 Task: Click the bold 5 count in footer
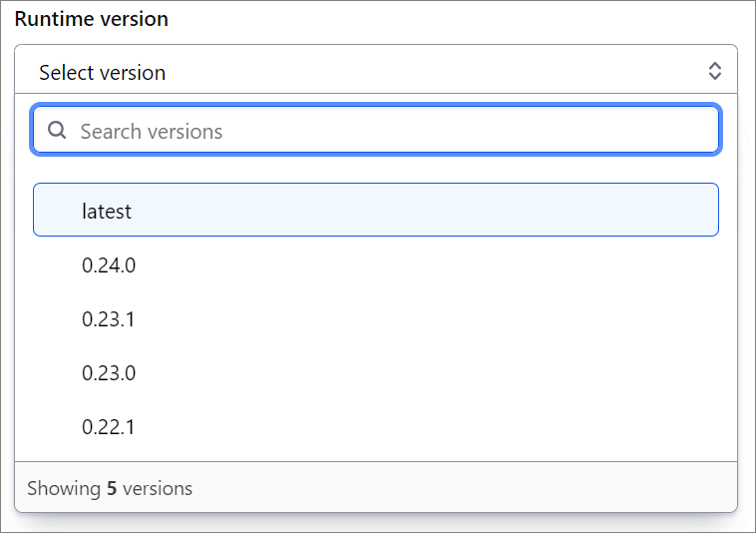[x=112, y=489]
